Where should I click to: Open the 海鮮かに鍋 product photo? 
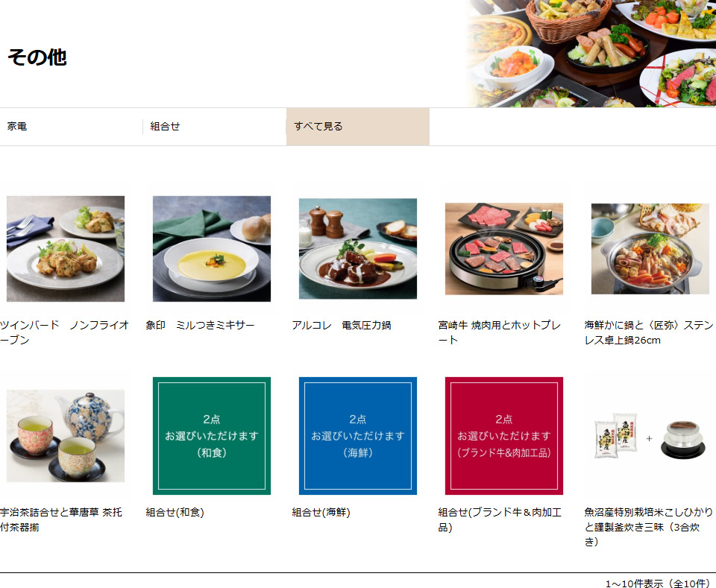(650, 249)
